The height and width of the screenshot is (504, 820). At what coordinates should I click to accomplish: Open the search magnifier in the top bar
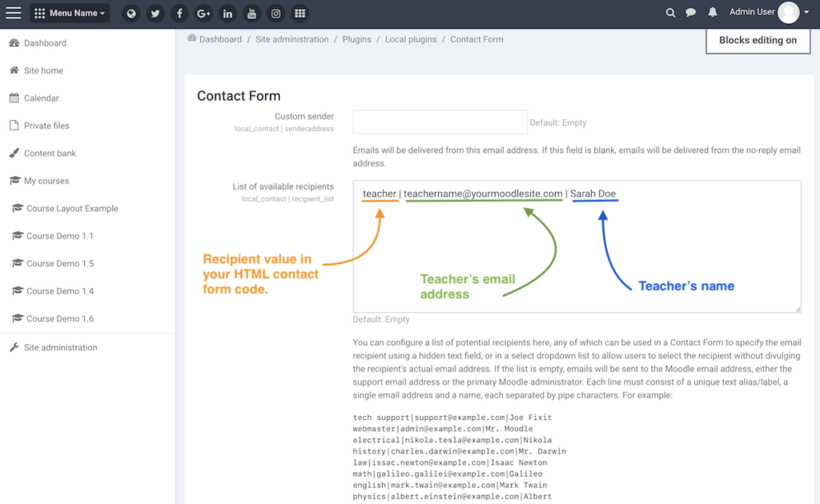671,13
